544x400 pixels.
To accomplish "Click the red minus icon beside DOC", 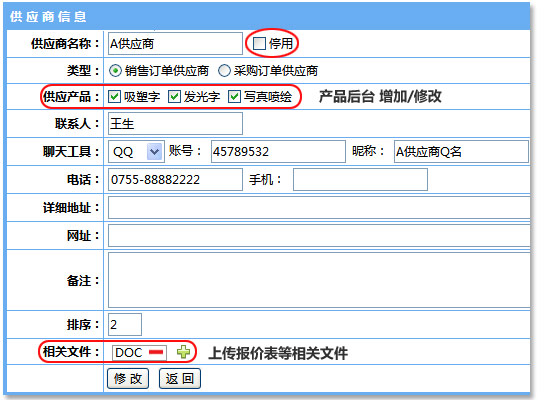I will (x=156, y=352).
